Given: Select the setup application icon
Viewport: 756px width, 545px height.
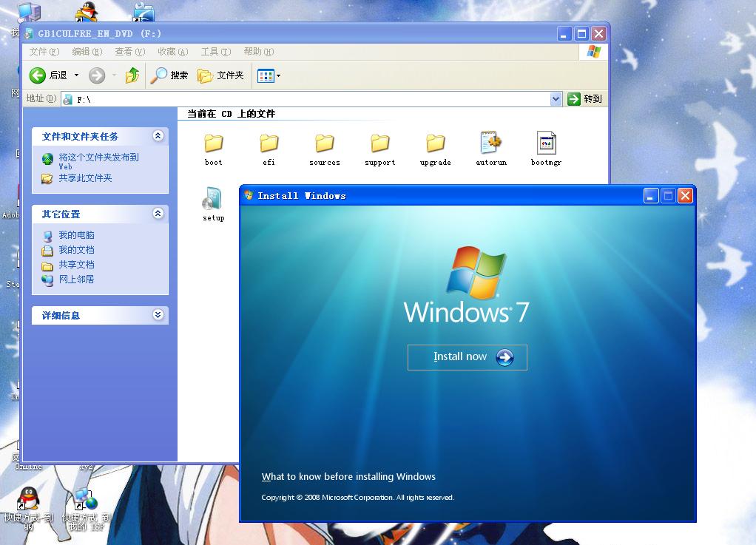Looking at the screenshot, I should pos(212,198).
